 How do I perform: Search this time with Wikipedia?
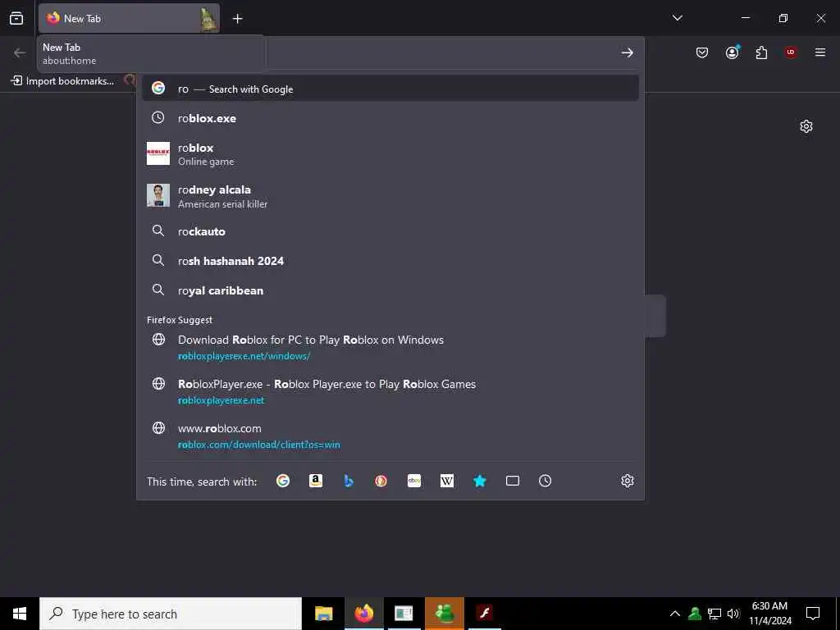(447, 481)
